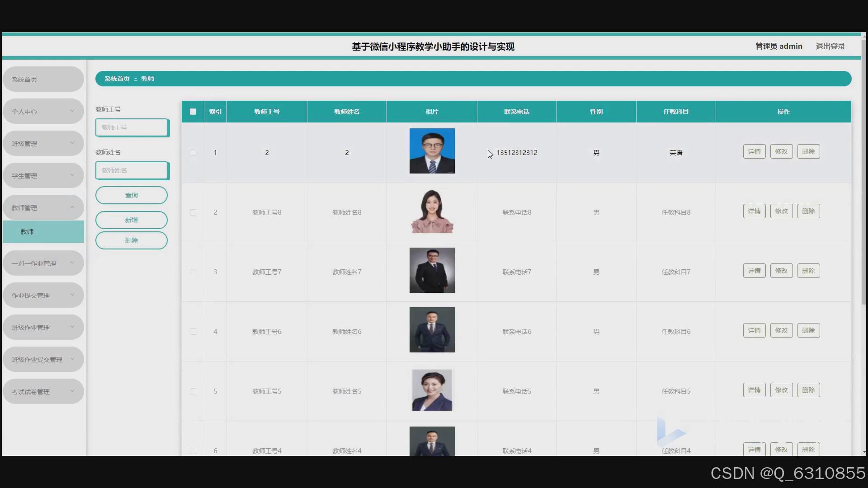Click 修改 for teacher 教师姓名8
Viewport: 868px width, 488px height.
point(781,211)
